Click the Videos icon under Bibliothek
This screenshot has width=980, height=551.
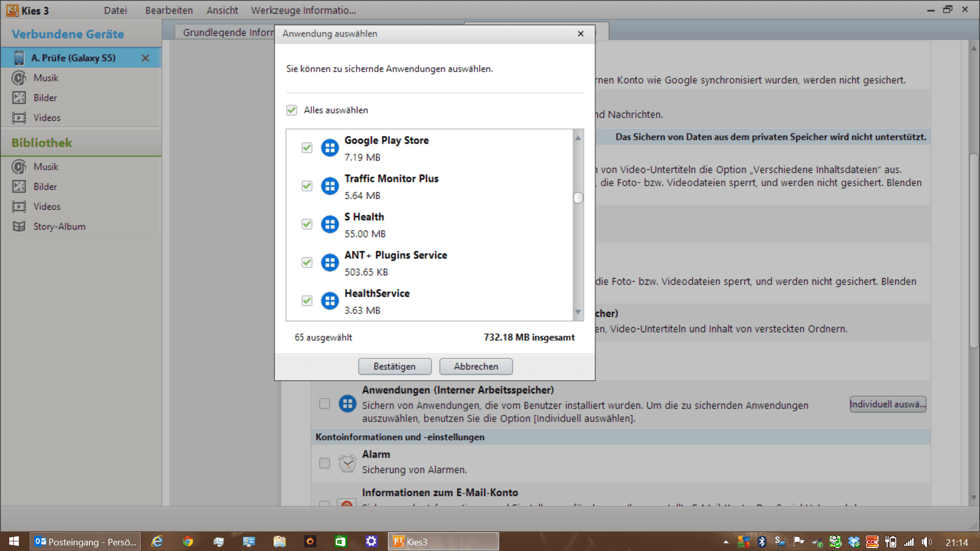[19, 207]
